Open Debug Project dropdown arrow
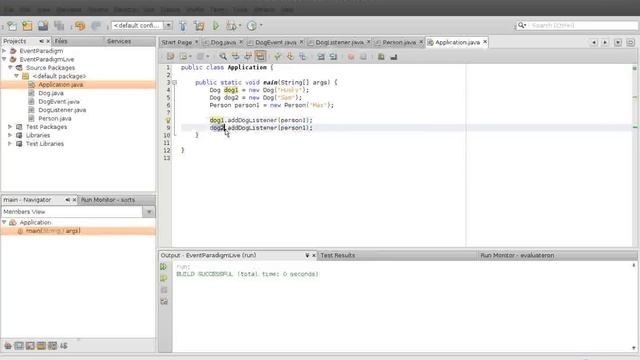This screenshot has height=360, width=640. click(240, 26)
